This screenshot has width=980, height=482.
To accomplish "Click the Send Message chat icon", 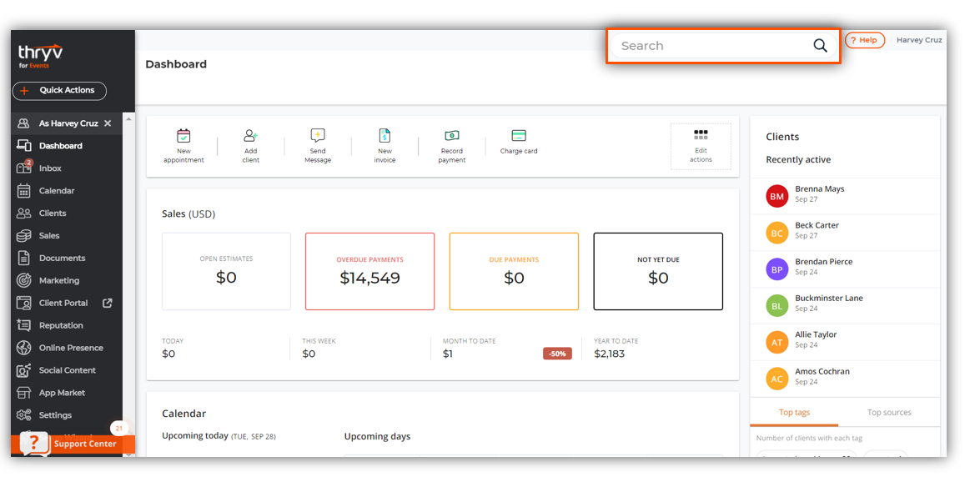I will tap(318, 136).
